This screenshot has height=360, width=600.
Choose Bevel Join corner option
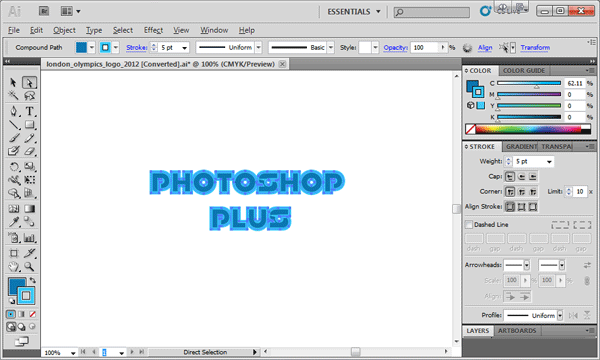click(x=533, y=192)
